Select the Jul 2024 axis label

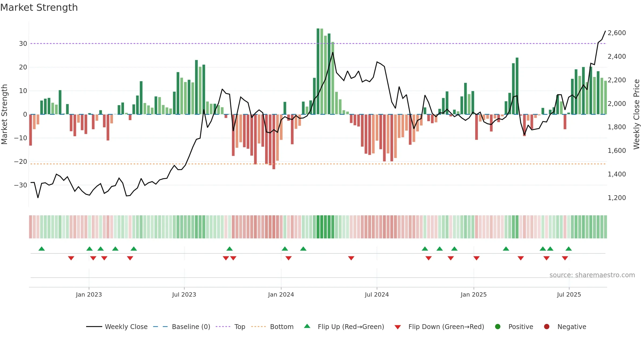coord(377,295)
